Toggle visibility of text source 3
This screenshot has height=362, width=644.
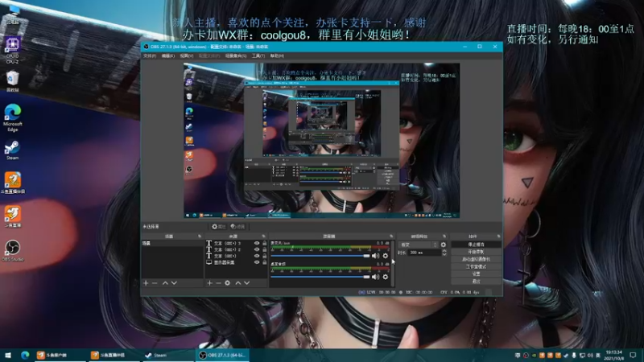(x=257, y=244)
